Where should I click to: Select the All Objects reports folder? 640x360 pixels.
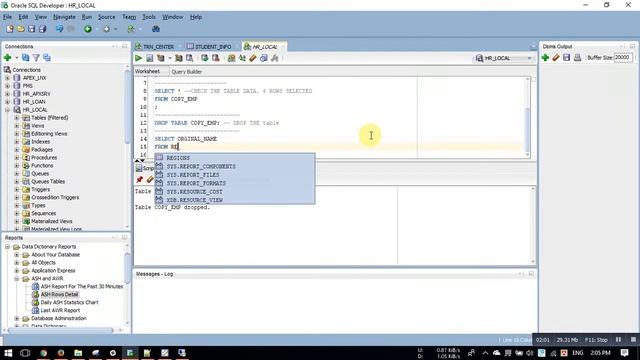click(x=43, y=263)
